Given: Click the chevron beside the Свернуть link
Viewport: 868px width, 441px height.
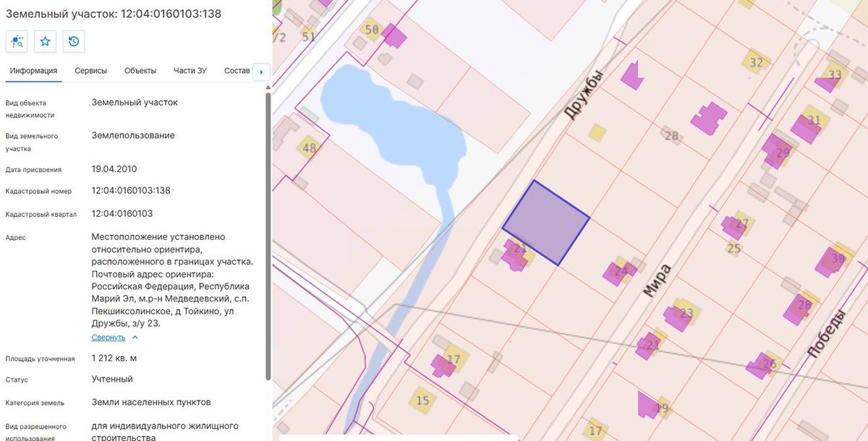Looking at the screenshot, I should pyautogui.click(x=135, y=338).
